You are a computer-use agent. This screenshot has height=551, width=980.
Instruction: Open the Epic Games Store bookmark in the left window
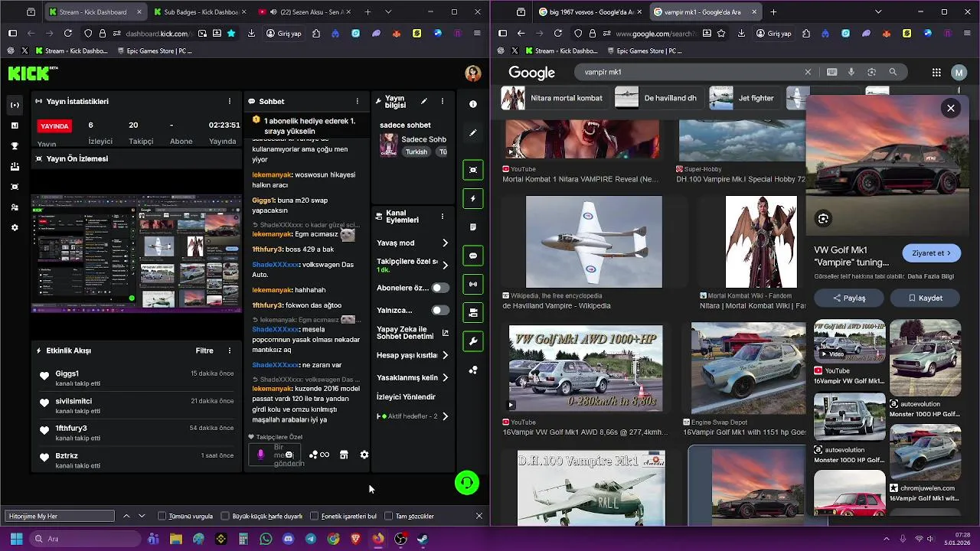point(155,51)
